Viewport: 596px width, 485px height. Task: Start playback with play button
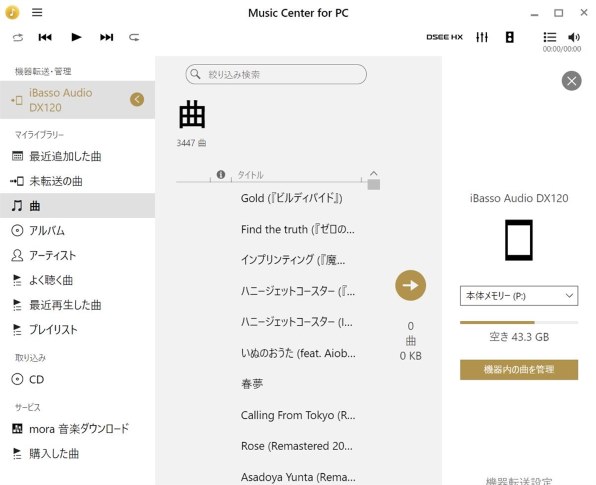click(x=76, y=37)
